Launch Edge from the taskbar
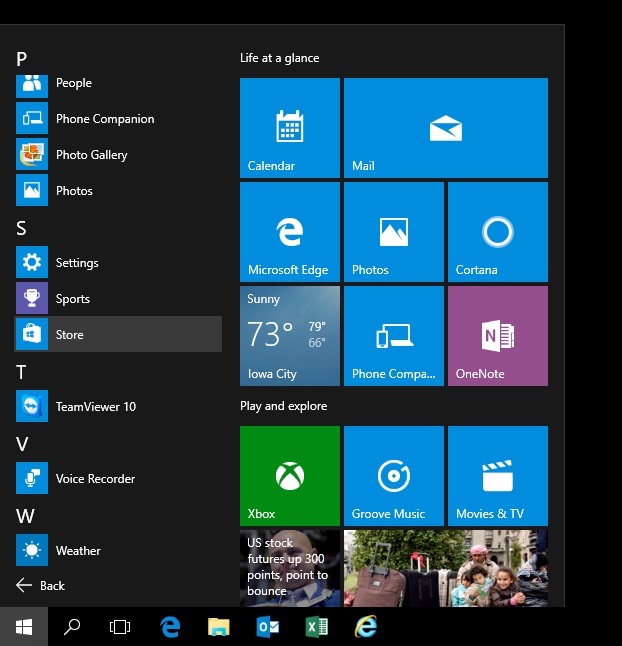 tap(169, 627)
